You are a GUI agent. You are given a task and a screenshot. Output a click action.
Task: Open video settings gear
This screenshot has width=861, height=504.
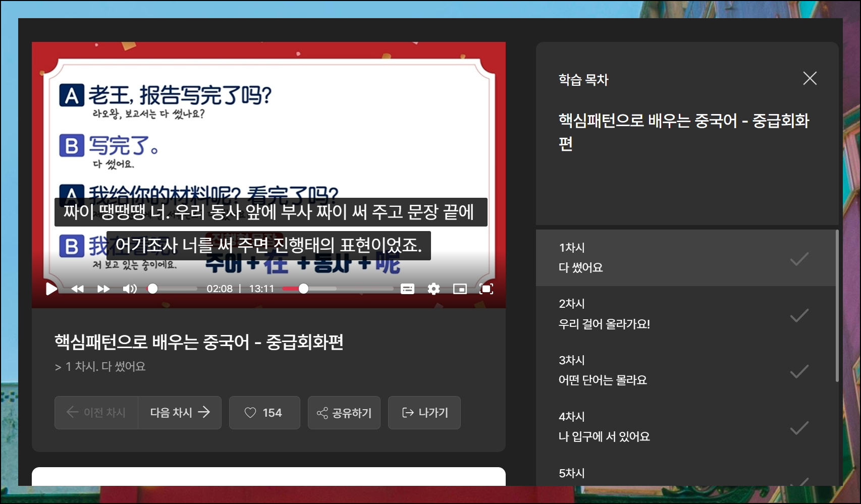(x=434, y=289)
